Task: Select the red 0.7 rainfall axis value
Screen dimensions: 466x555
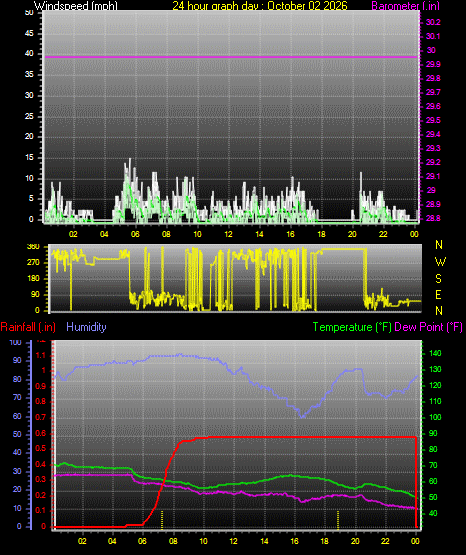Action: click(x=41, y=417)
